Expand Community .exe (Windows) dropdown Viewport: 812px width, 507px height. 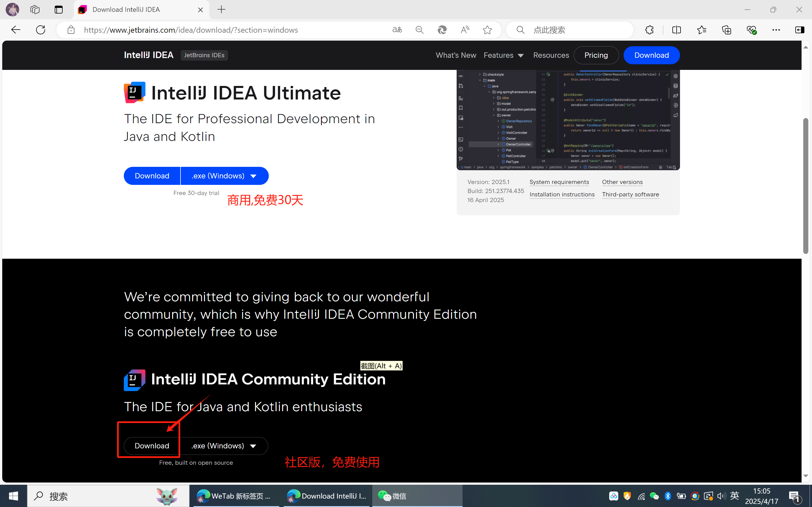click(x=224, y=446)
